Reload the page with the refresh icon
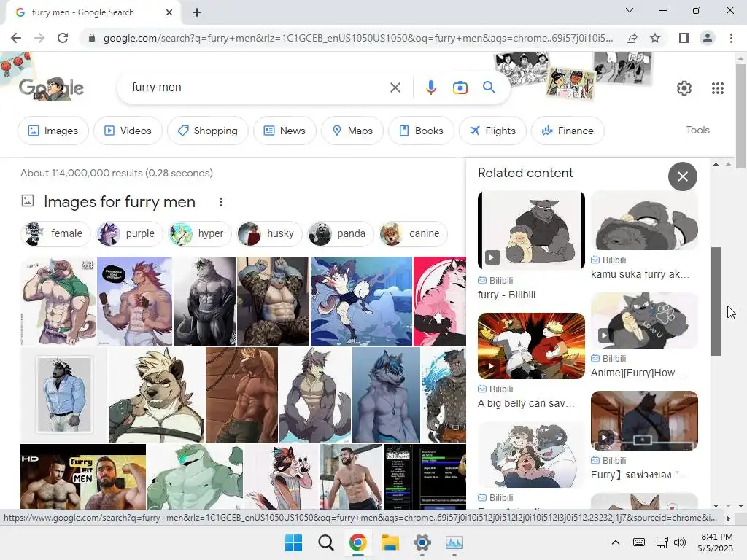The height and width of the screenshot is (560, 747). [x=63, y=38]
